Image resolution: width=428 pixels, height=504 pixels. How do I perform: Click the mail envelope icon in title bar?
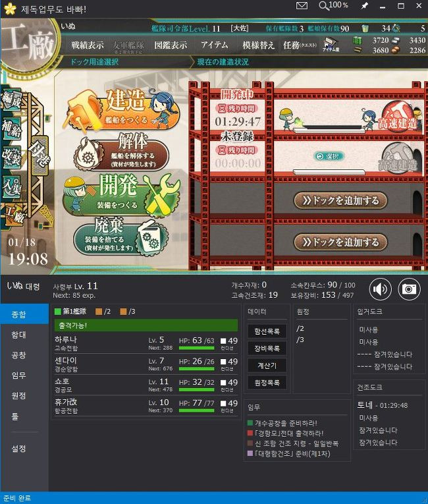pos(302,5)
